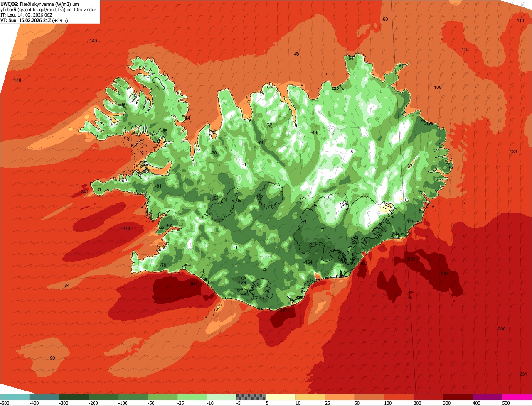
Task: Select the -200 to -100 green legend swatch
Action: [103, 397]
